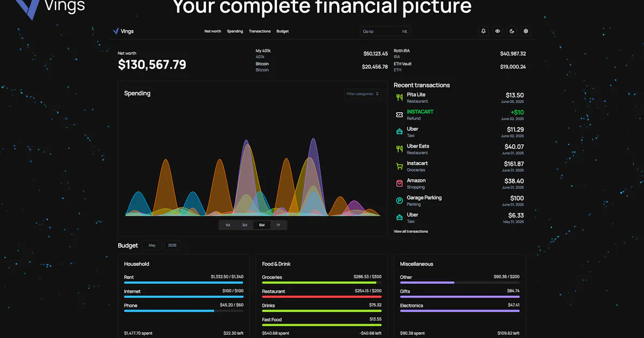Screen dimensions: 644x338
Task: Click the Electronics budget label
Action: point(412,305)
